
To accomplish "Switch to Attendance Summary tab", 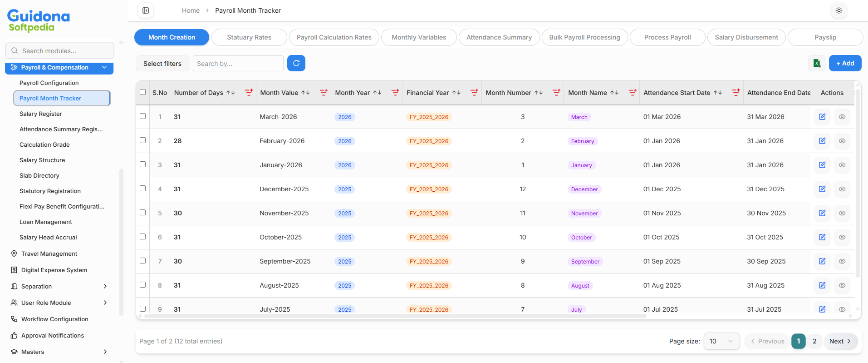I will point(499,37).
